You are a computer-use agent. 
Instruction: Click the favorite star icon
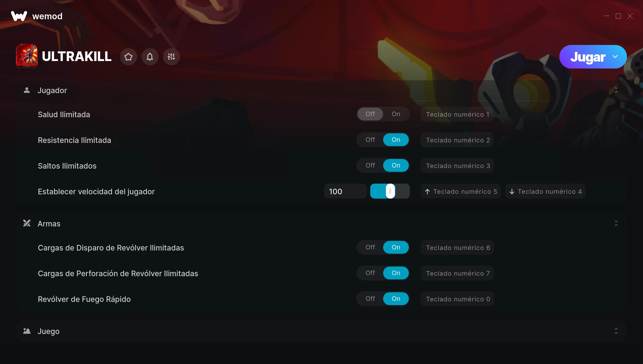click(x=128, y=57)
